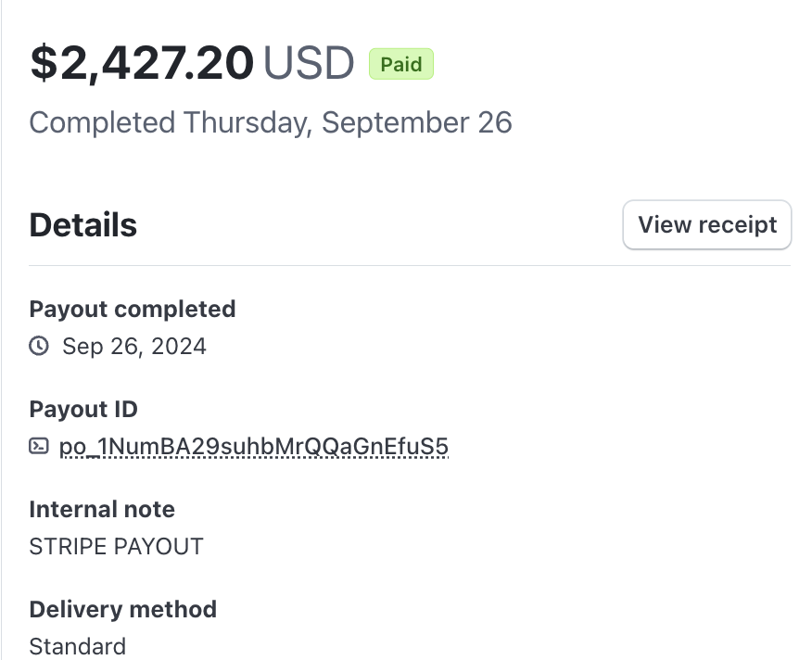Click the po_1NumBA29suhbMrQQaGnEfuS5 payout ID link
Screen dimensions: 812x660
pos(253,447)
